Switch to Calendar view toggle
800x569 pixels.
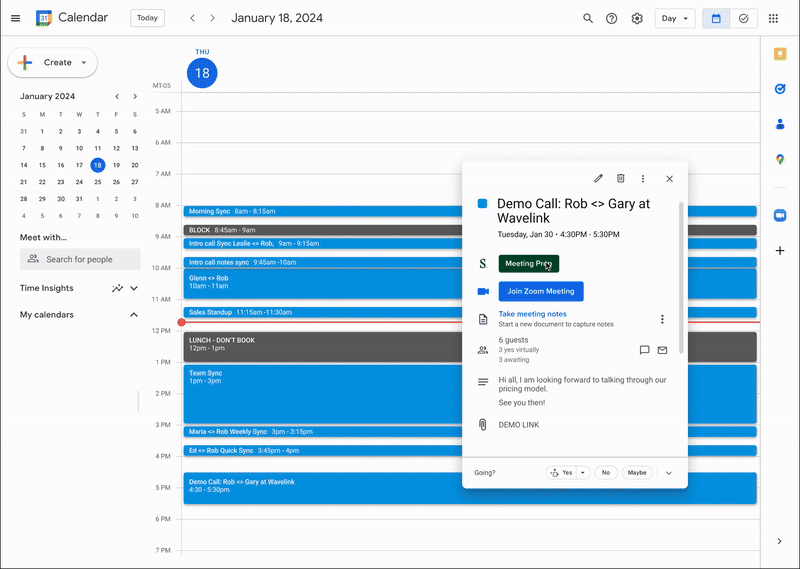716,18
